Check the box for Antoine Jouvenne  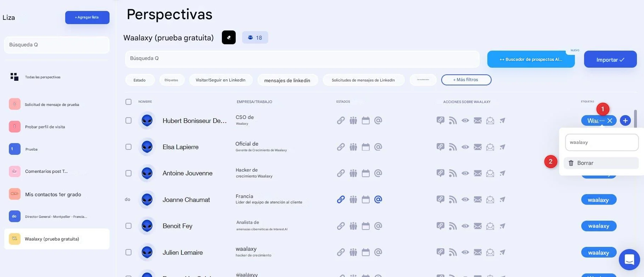[x=128, y=173]
